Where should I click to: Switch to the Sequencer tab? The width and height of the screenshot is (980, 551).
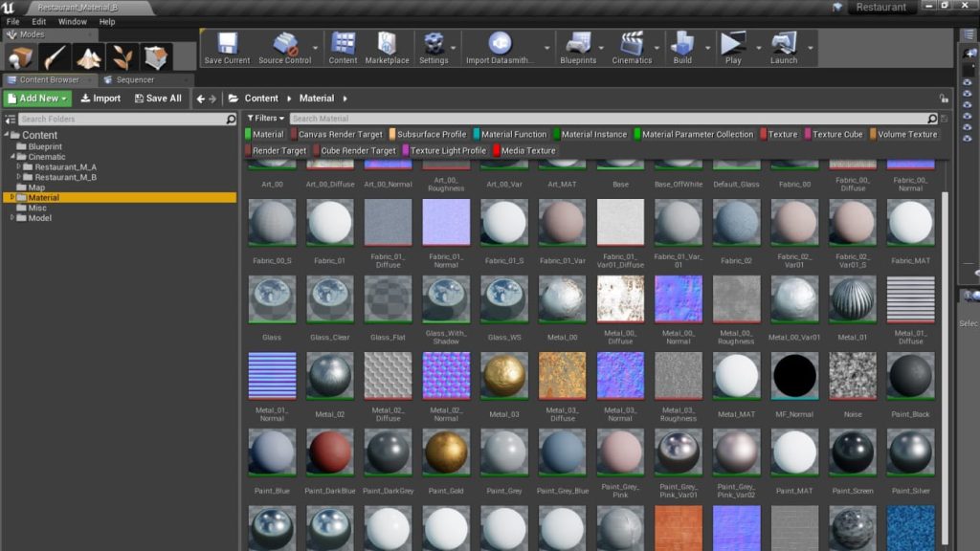(x=134, y=80)
